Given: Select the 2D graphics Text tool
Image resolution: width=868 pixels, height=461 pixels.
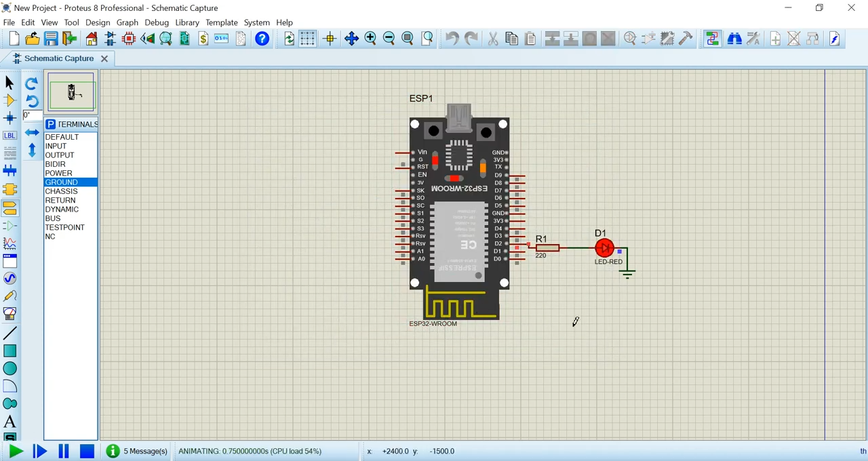Looking at the screenshot, I should point(10,422).
